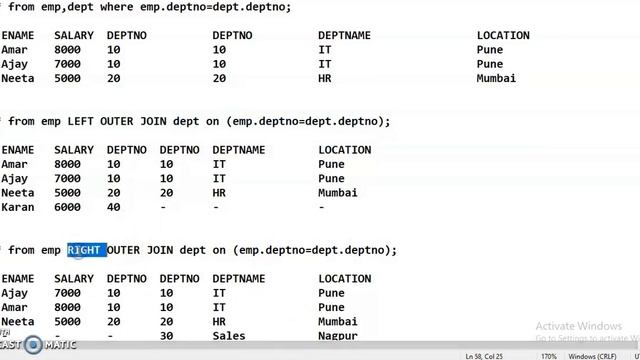Click Mumbai in the first result table
The height and width of the screenshot is (360, 640).
tap(496, 78)
